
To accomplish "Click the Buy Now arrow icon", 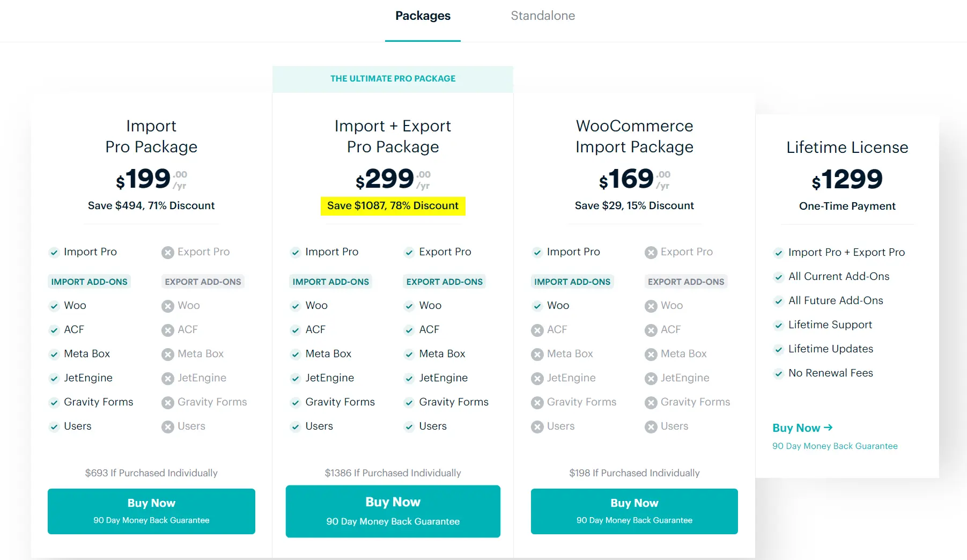I will 828,428.
